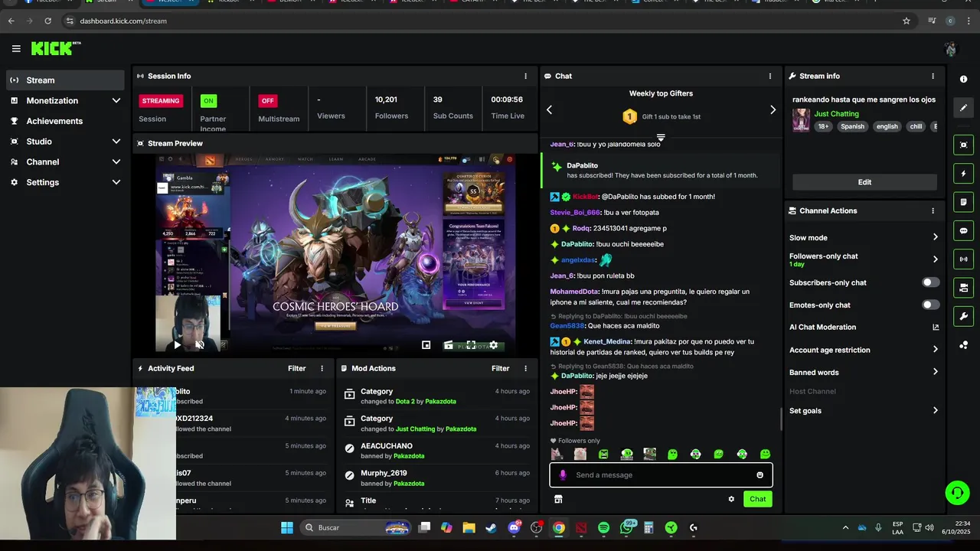Toggle channel actions icon in right sidebar
The width and height of the screenshot is (980, 551).
963,288
